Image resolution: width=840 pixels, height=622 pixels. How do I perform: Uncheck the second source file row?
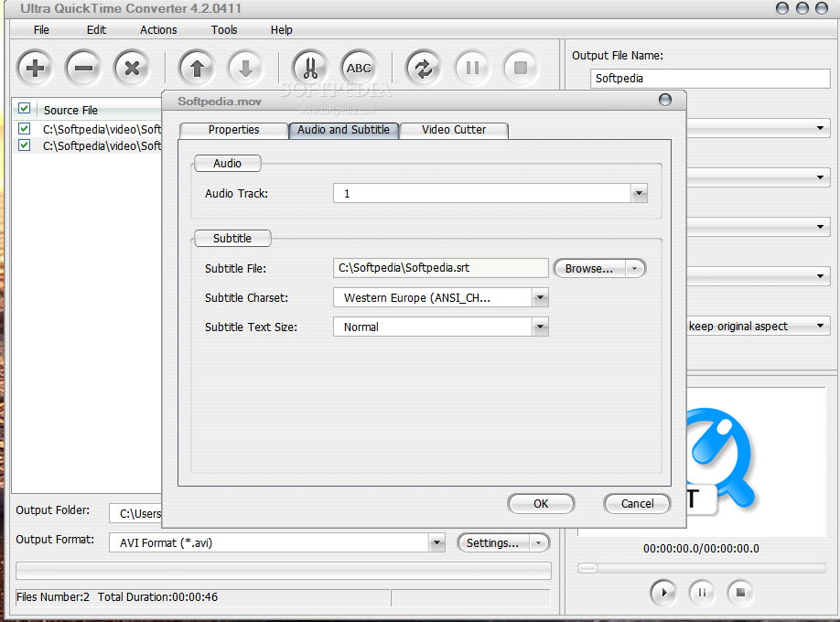click(24, 145)
